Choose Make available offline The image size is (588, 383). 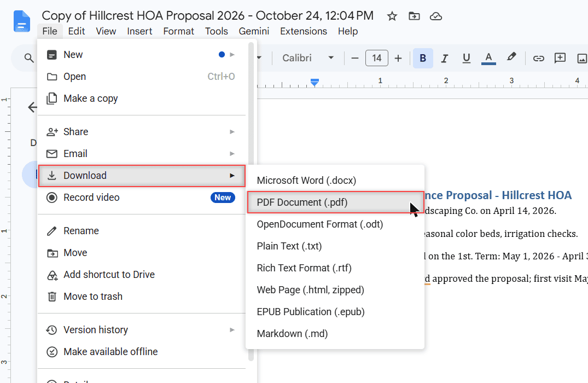[x=142, y=351]
